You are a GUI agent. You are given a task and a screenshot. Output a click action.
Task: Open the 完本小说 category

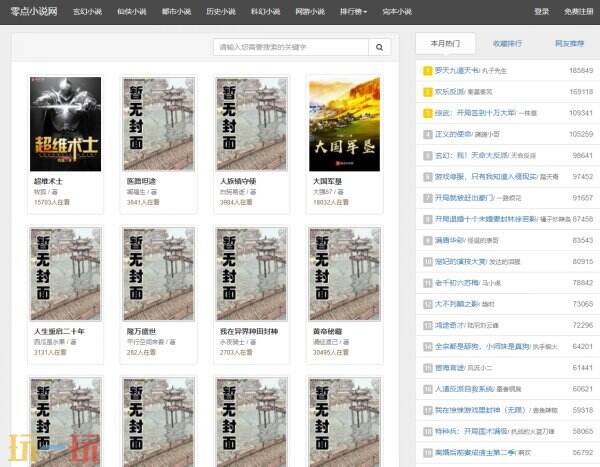[x=397, y=12]
